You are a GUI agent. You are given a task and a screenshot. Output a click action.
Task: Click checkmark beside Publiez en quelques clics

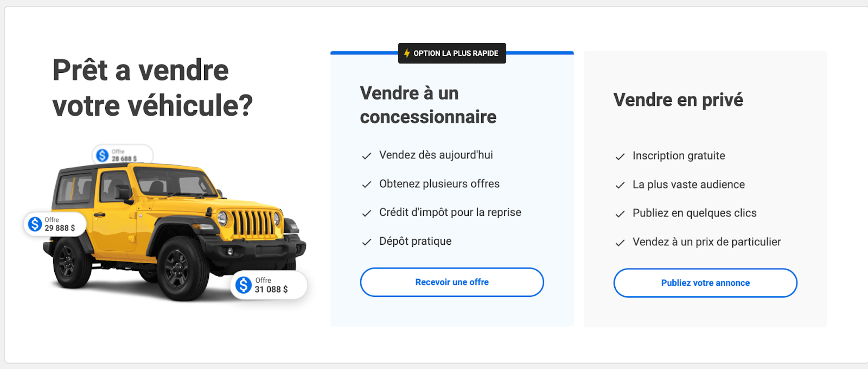[x=620, y=214]
